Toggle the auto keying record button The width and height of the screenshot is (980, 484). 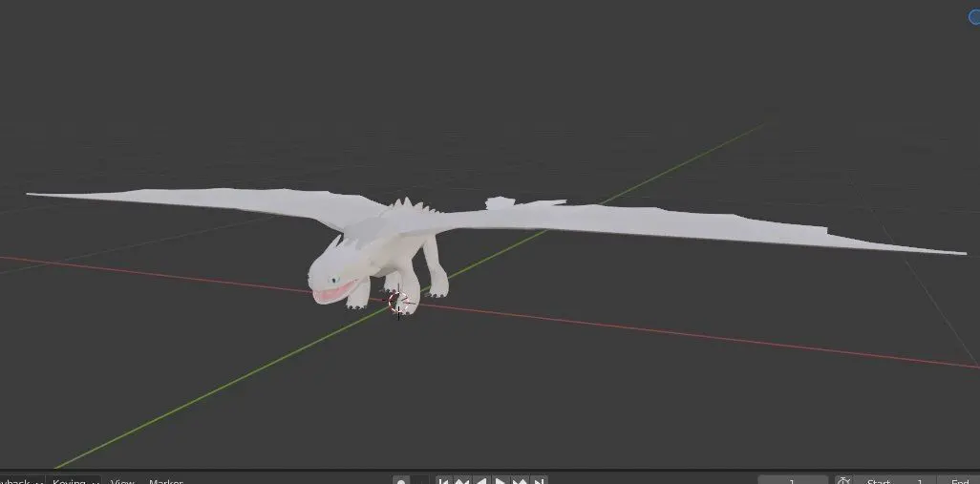coord(401,481)
